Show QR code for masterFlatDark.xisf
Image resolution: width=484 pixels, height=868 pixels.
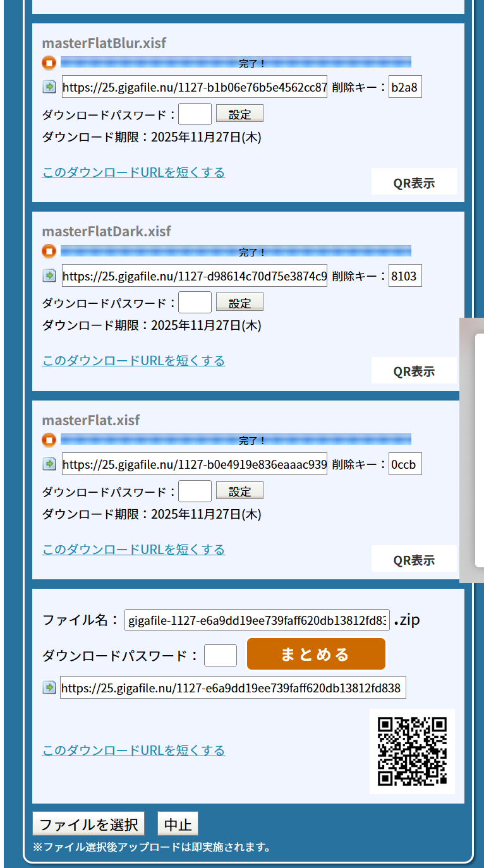pos(414,371)
